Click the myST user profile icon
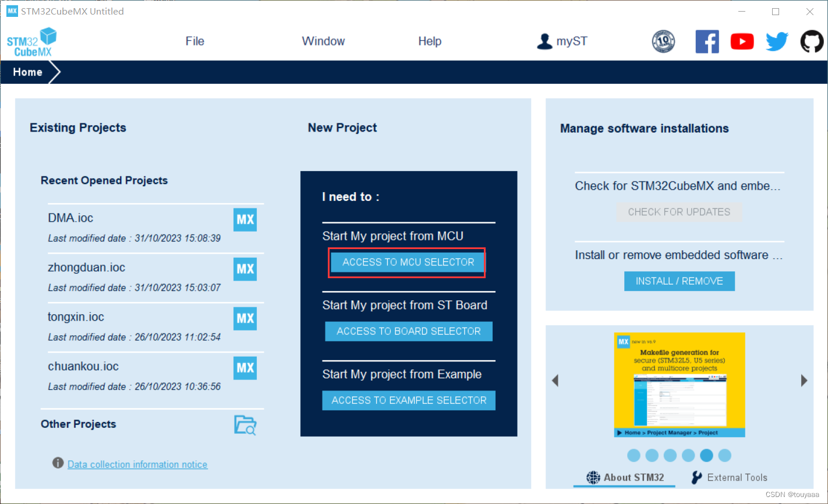Image resolution: width=828 pixels, height=504 pixels. 544,41
